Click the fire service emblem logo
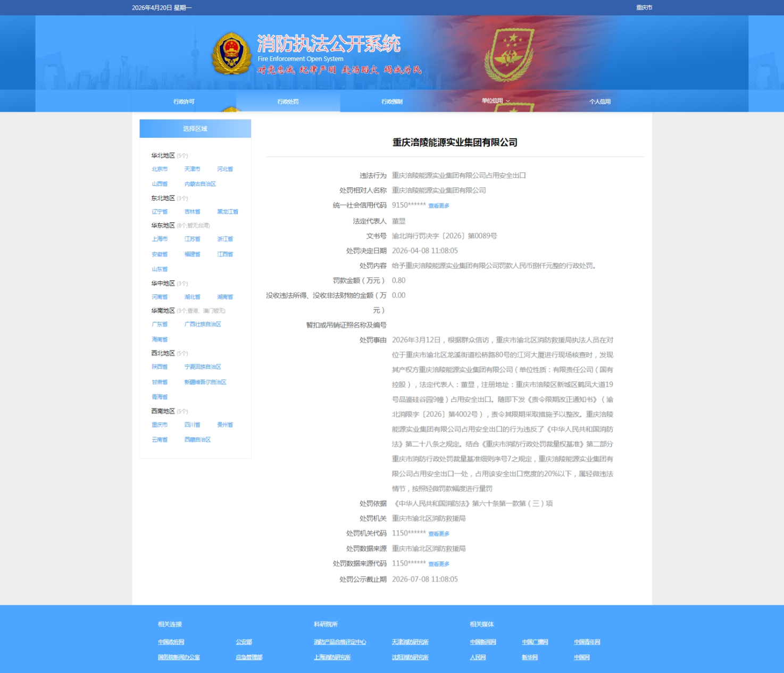Screen dimensions: 784x673 click(x=231, y=54)
